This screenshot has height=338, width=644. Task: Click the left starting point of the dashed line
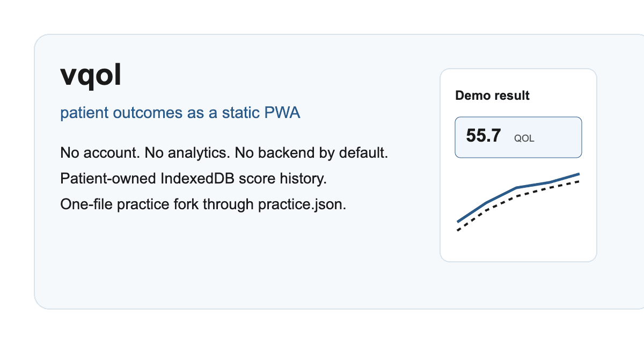coord(458,230)
